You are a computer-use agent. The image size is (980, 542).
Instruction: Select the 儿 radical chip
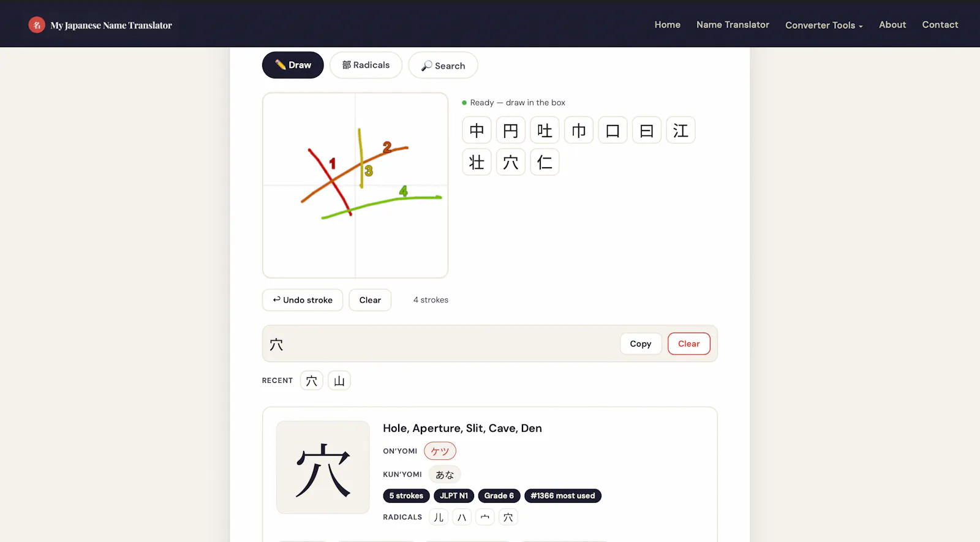pos(439,518)
